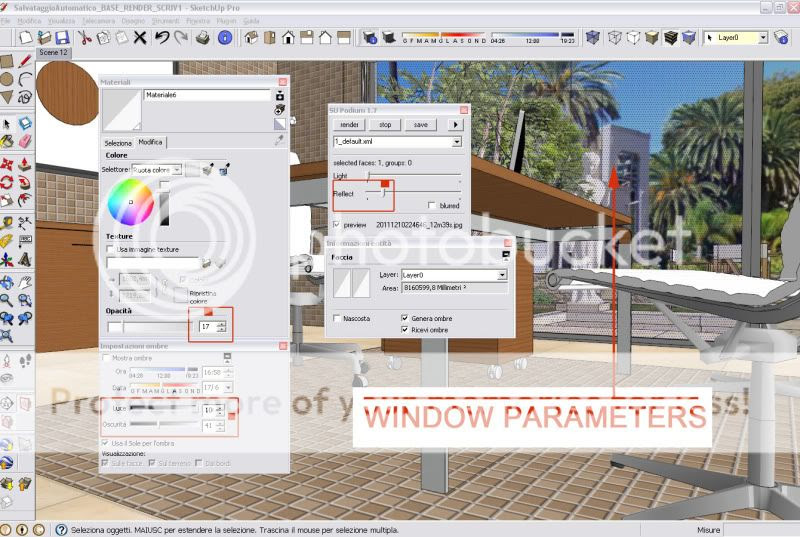Select the Pencil line tool
This screenshot has width=800, height=537.
(x=24, y=62)
